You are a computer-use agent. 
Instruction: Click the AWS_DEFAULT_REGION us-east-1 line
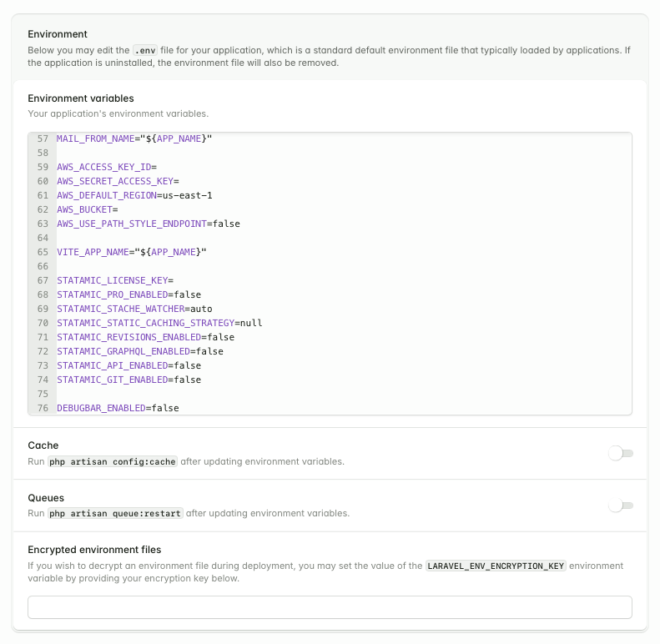click(x=134, y=195)
